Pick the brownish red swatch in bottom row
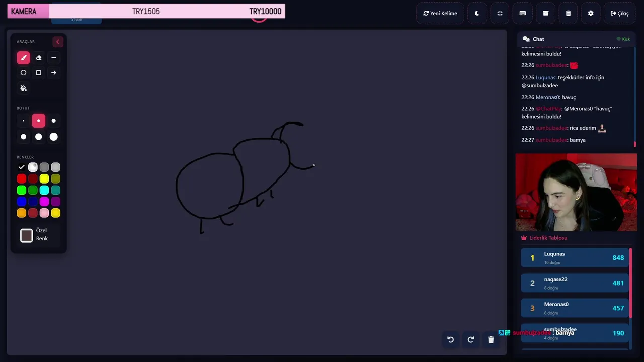The height and width of the screenshot is (362, 644). (33, 213)
